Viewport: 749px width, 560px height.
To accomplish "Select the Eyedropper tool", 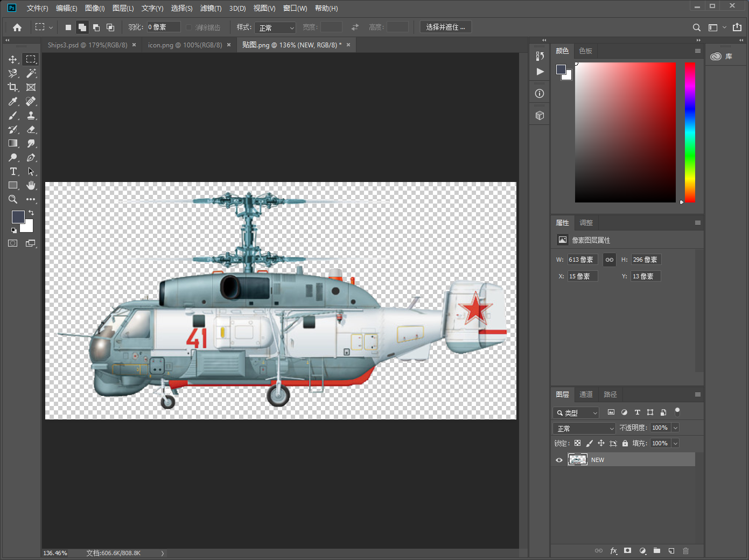I will [13, 101].
